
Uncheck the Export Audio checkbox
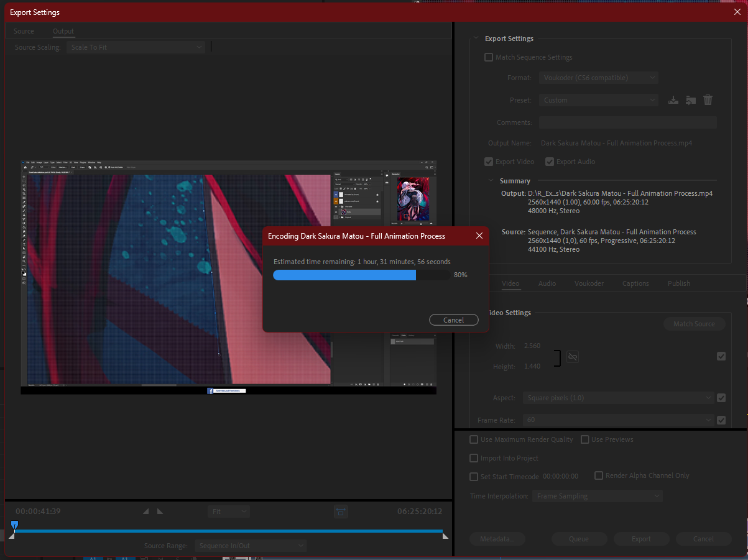pos(550,162)
